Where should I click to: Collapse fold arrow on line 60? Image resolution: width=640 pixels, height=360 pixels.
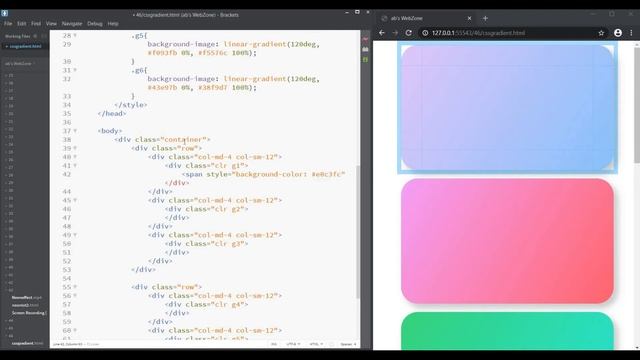pyautogui.click(x=75, y=330)
